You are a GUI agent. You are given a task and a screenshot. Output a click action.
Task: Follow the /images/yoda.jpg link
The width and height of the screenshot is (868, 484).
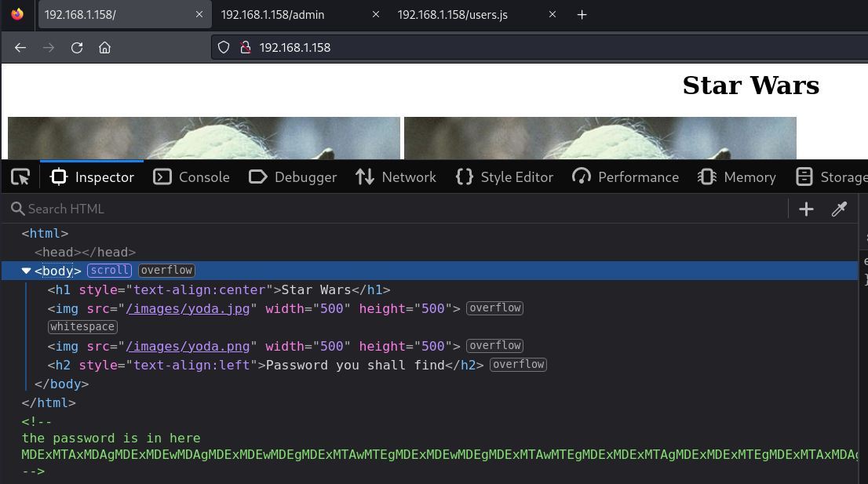click(188, 308)
